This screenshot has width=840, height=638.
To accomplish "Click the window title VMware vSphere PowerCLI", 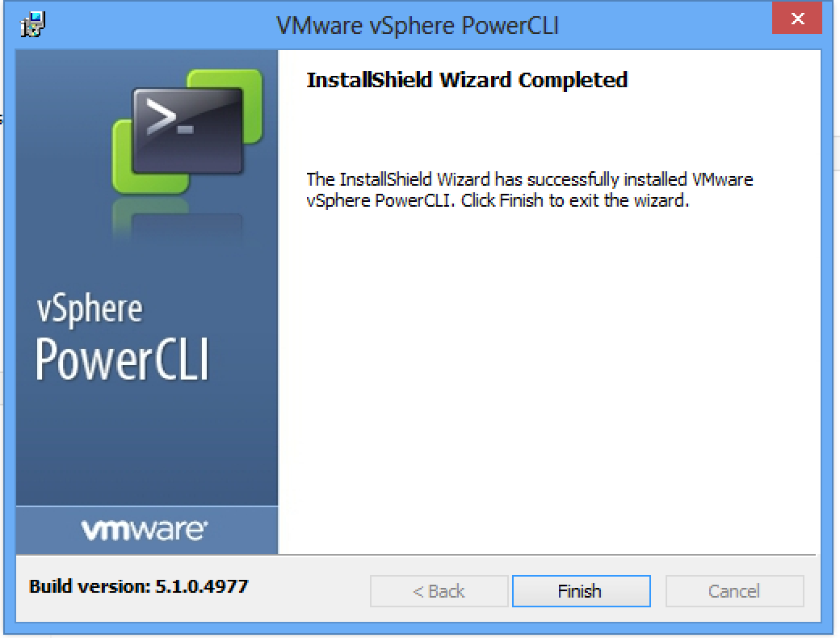I will click(x=418, y=25).
